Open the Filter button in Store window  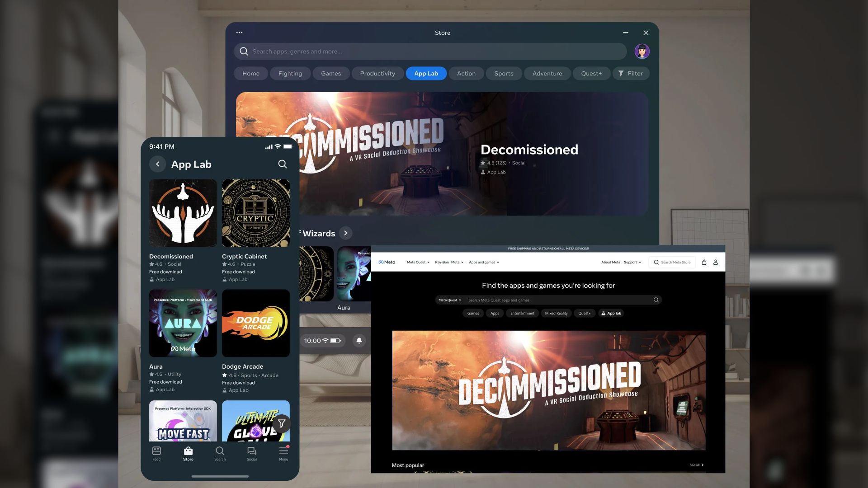click(631, 74)
